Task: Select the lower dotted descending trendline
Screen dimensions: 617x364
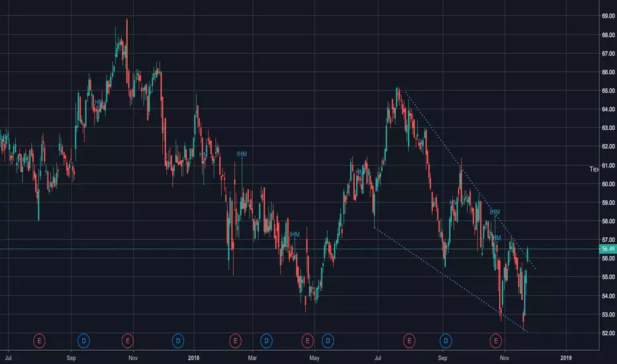Action: click(x=451, y=280)
